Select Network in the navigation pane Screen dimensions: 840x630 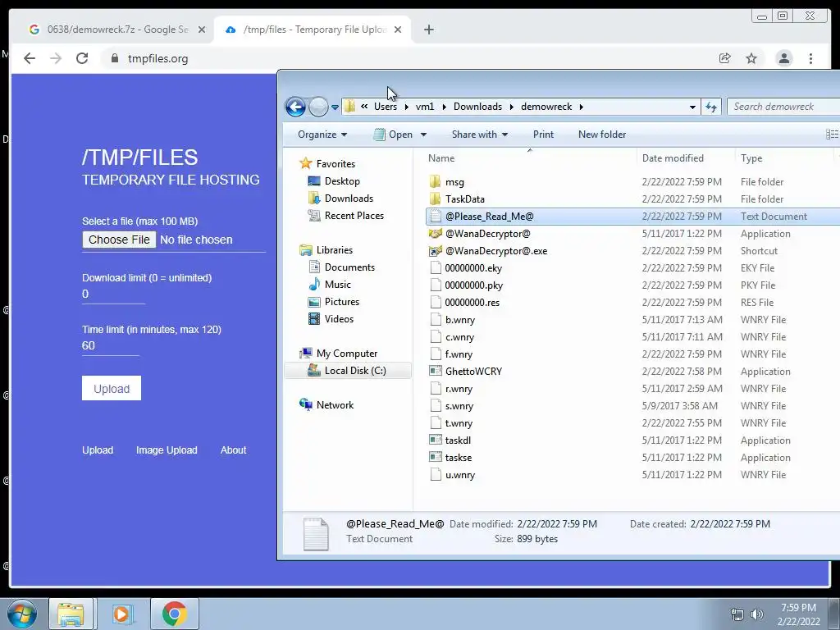tap(335, 405)
